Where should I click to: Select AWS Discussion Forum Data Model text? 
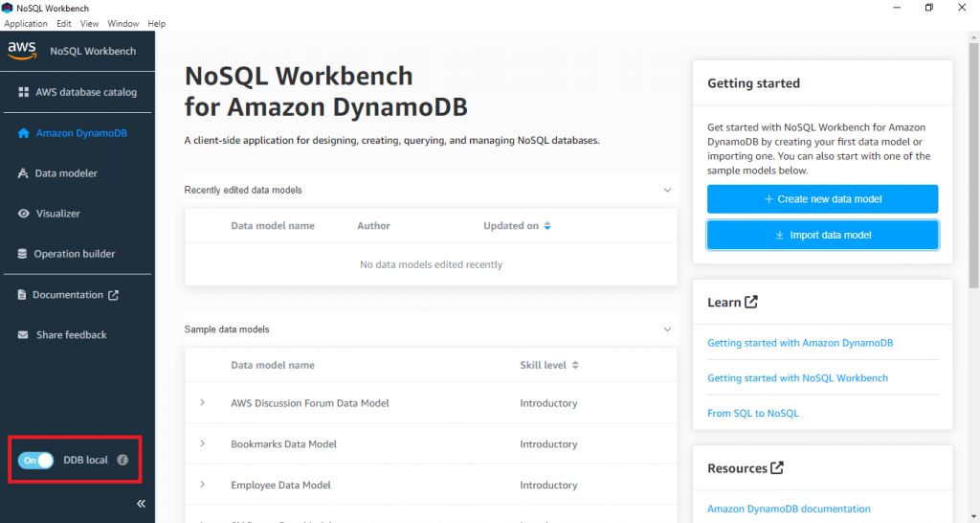310,403
